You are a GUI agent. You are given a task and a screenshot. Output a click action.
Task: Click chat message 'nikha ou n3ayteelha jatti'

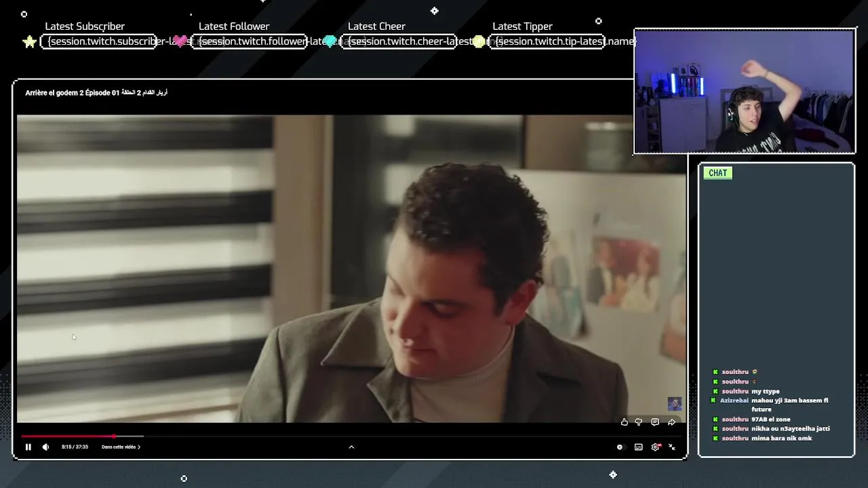click(x=791, y=428)
